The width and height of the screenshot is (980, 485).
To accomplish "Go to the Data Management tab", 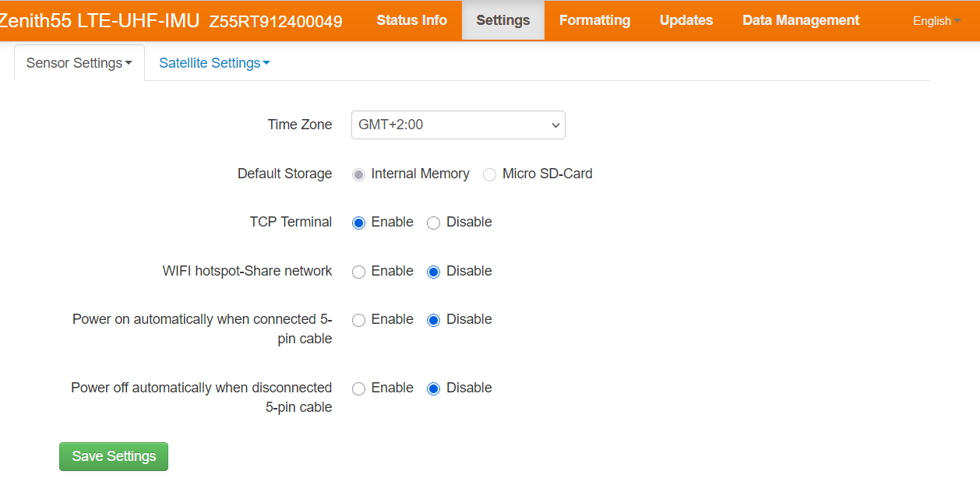I will click(x=801, y=20).
